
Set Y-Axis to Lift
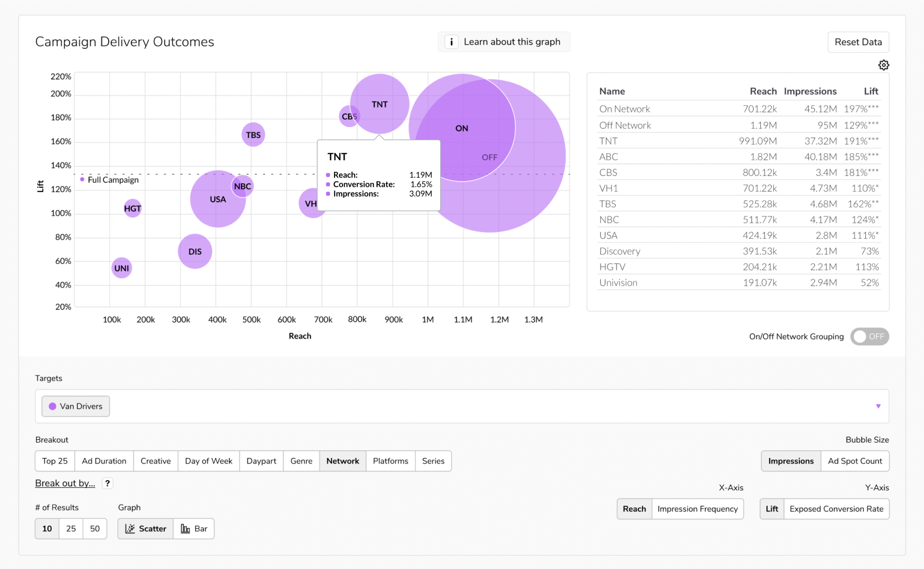[x=772, y=509]
